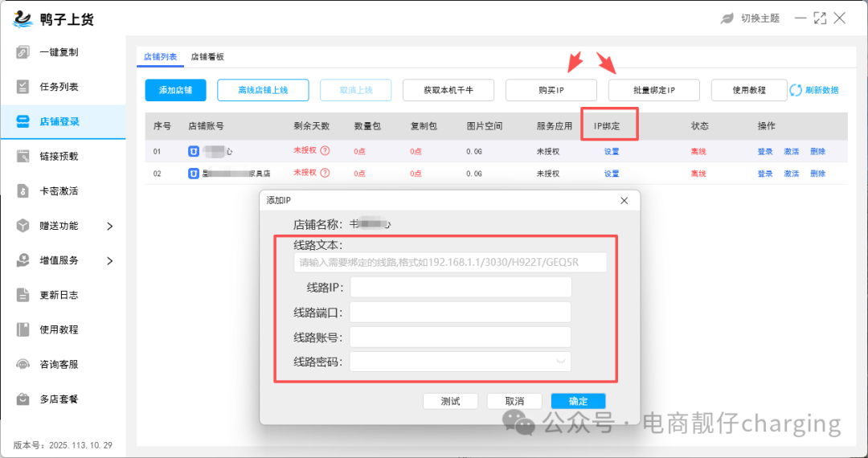
Task: Click the shop platform icon in row 02
Action: point(193,174)
